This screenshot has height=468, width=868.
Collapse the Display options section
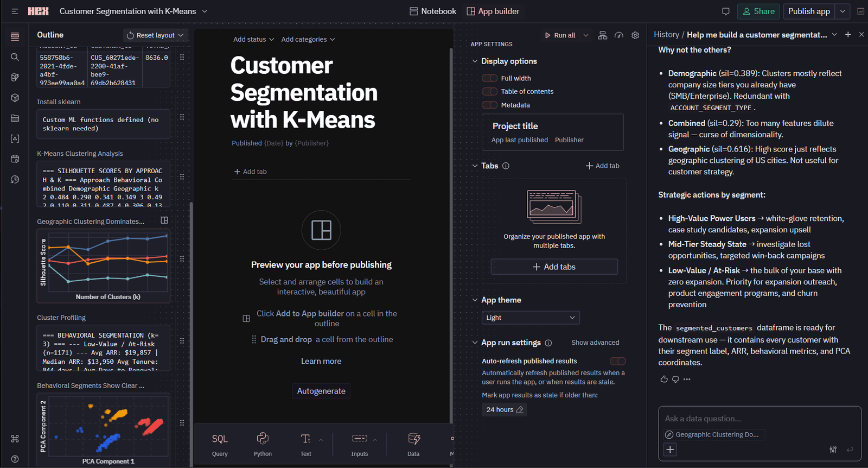[x=475, y=61]
